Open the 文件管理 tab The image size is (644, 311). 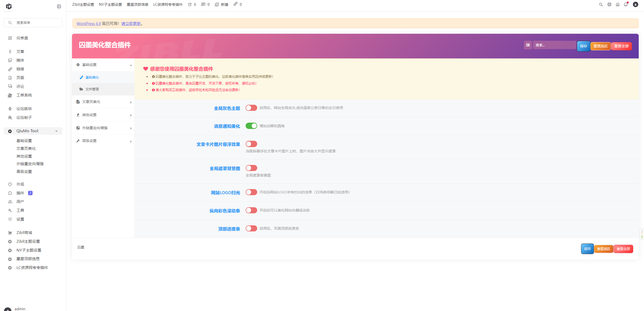coord(92,89)
